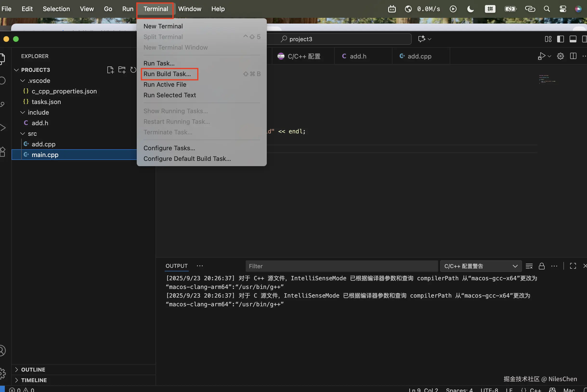Click the Refresh Explorer icon
The width and height of the screenshot is (587, 392).
tap(133, 70)
